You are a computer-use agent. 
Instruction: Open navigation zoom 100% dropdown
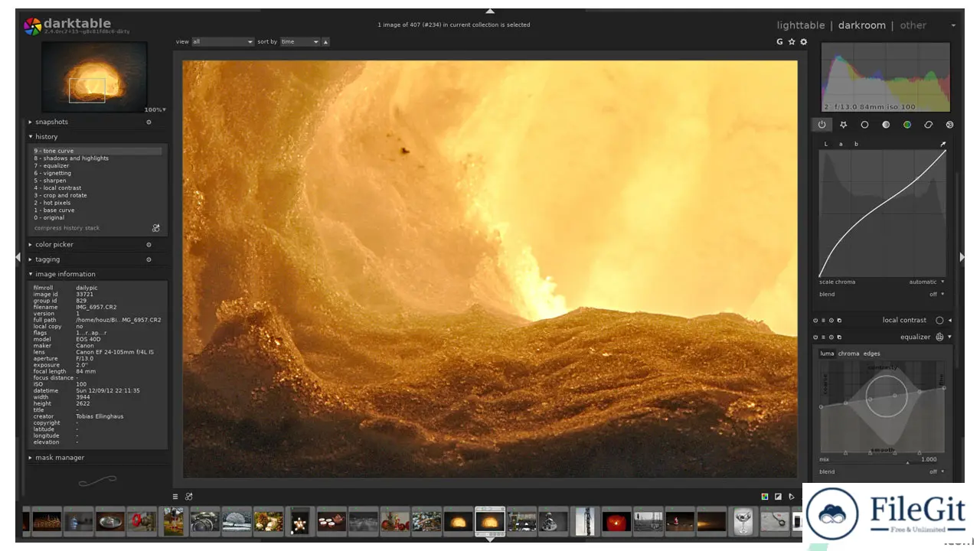[x=155, y=110]
